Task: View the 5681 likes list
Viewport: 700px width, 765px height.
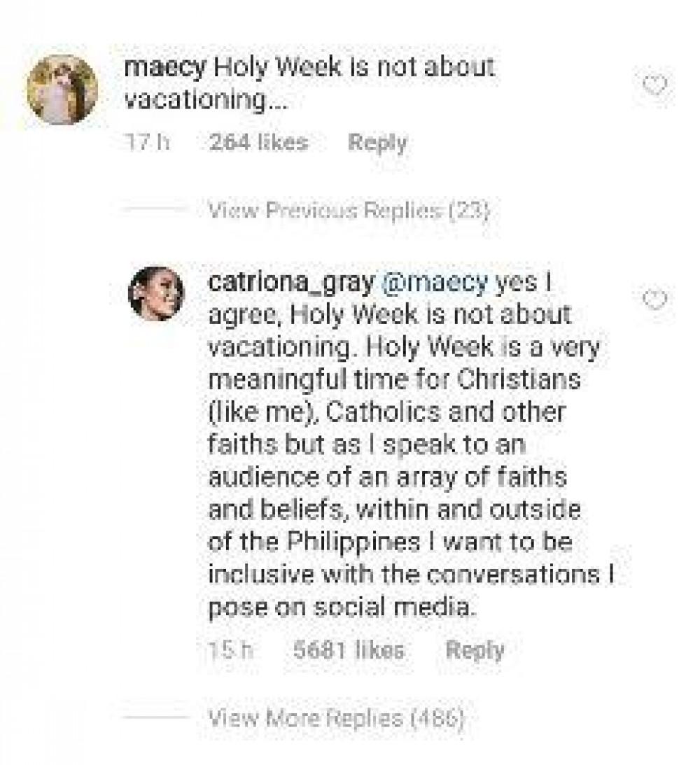Action: click(x=349, y=650)
